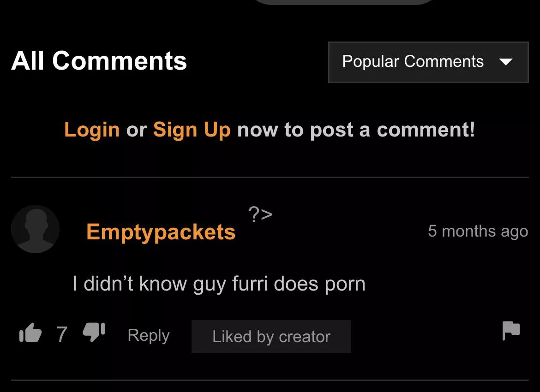Select the comment text about guy furri

tap(219, 284)
